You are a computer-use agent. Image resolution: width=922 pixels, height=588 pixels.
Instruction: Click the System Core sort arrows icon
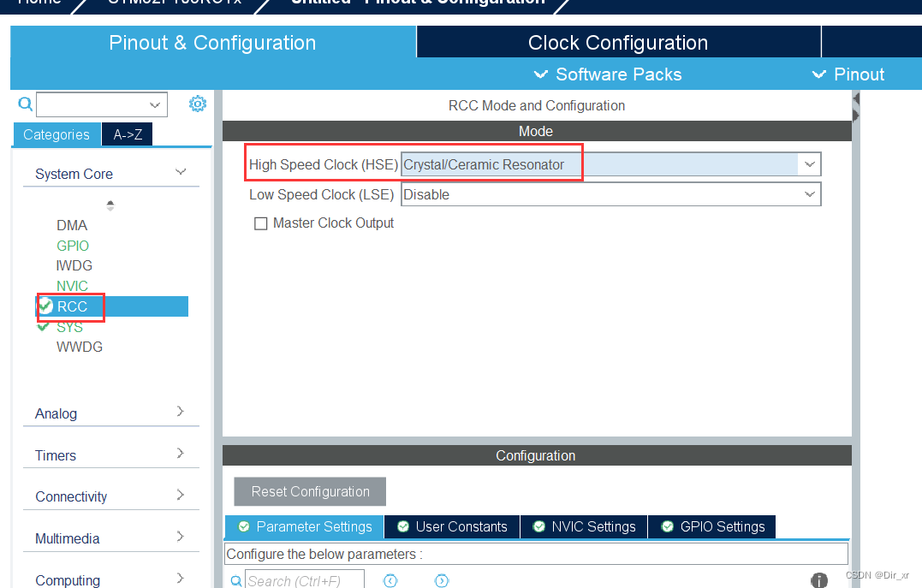click(x=110, y=205)
